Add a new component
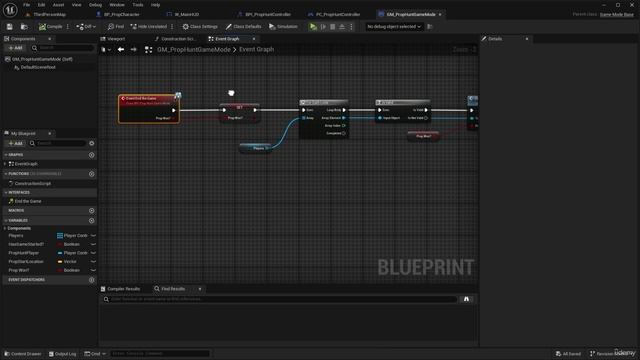Image resolution: width=640 pixels, height=360 pixels. click(16, 48)
